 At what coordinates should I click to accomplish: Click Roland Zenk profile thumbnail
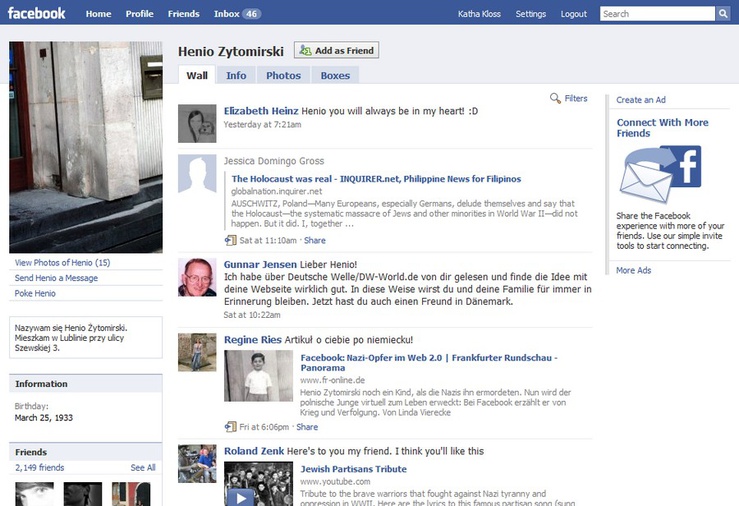(x=197, y=464)
